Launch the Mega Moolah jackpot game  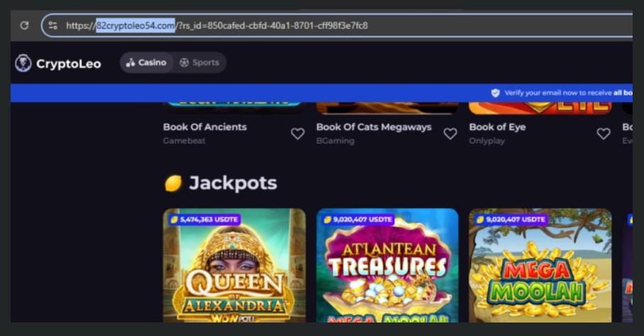pos(540,265)
